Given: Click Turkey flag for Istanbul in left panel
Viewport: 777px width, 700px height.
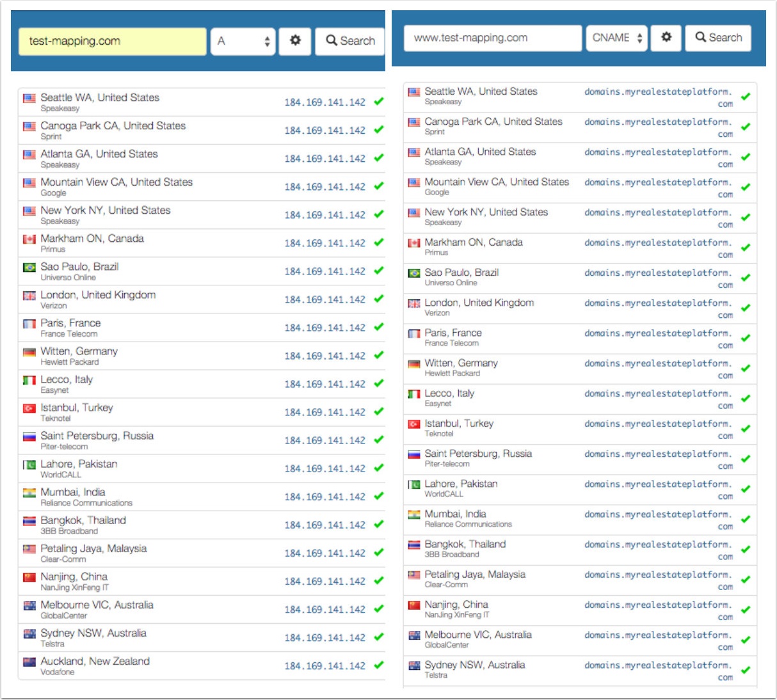Looking at the screenshot, I should tap(29, 408).
